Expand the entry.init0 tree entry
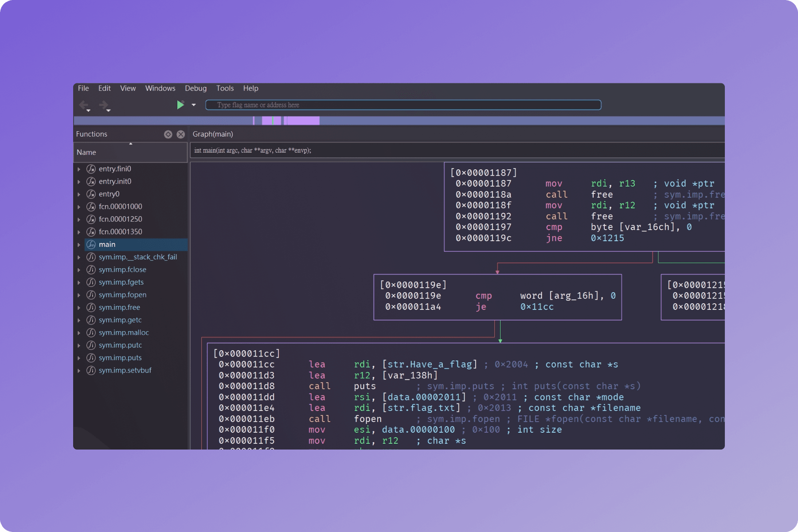The height and width of the screenshot is (532, 798). point(79,182)
